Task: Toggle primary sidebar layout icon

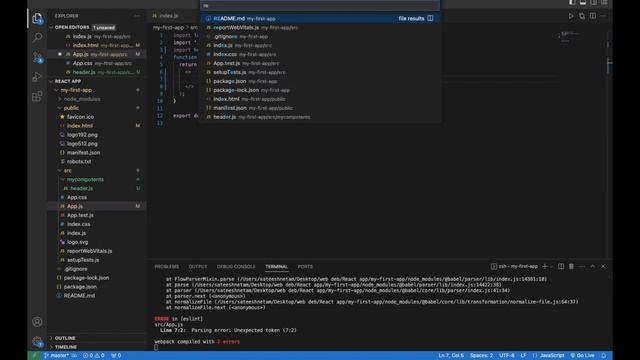Action: [x=572, y=2]
